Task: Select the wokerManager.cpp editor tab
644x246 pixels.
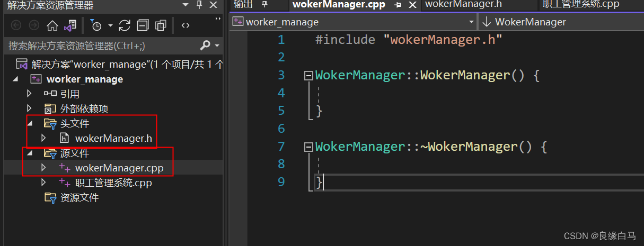Action: tap(339, 5)
